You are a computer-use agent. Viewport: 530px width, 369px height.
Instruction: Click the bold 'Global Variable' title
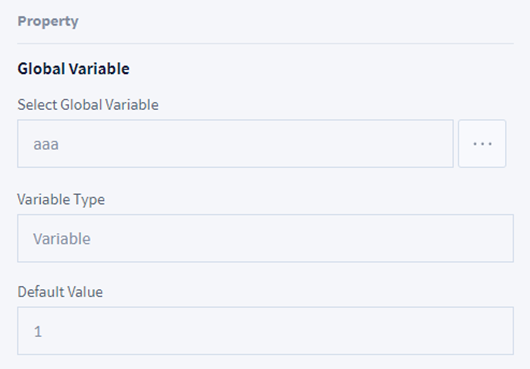coord(73,69)
